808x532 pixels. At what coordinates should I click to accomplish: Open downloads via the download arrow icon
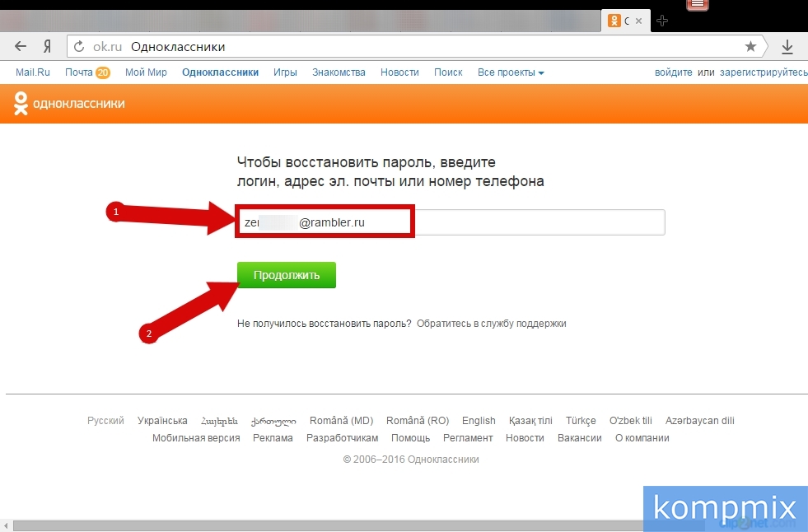click(x=787, y=48)
